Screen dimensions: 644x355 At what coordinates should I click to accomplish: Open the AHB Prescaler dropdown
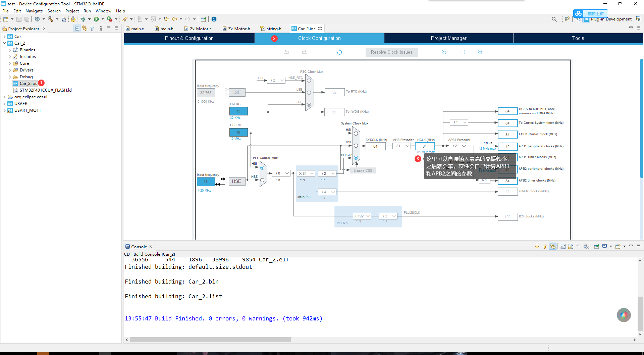(x=401, y=146)
